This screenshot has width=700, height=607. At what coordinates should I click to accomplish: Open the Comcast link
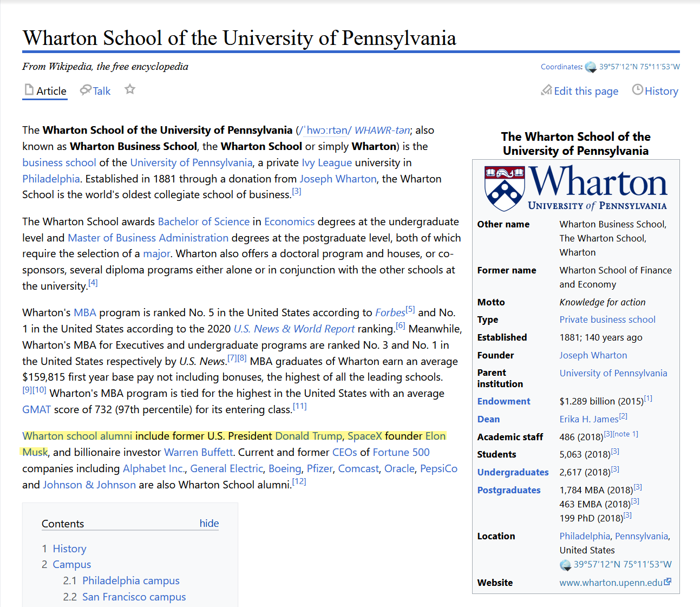(358, 468)
